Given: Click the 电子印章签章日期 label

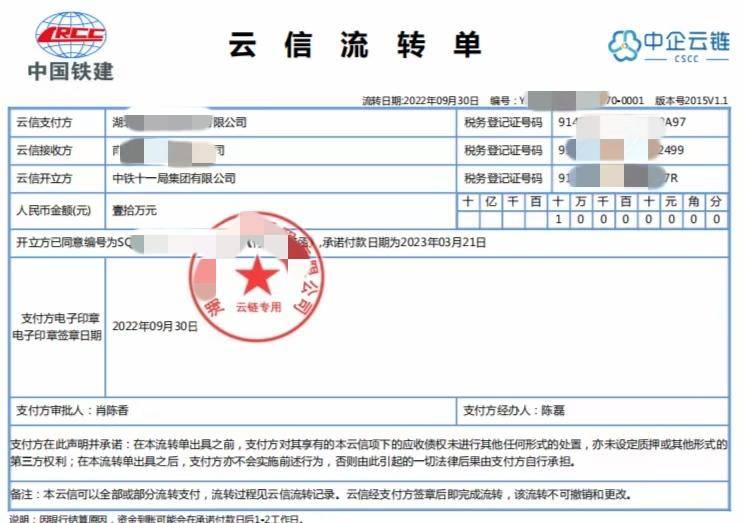Looking at the screenshot, I should click(57, 335).
